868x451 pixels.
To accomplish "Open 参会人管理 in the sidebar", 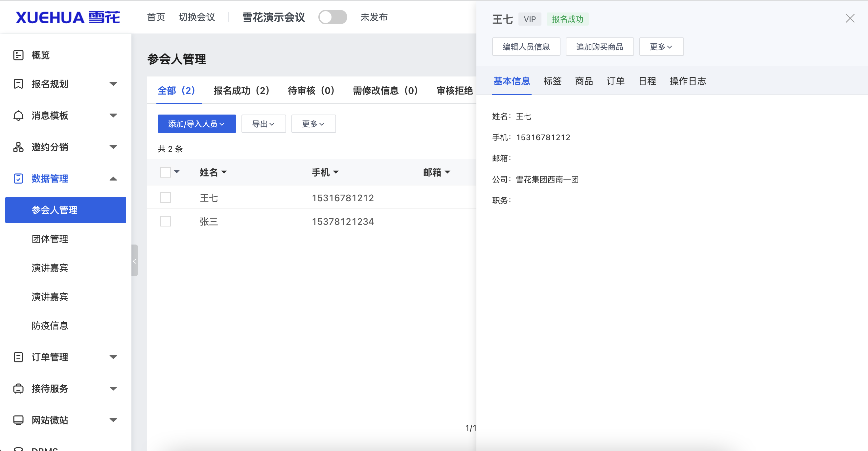I will coord(66,210).
